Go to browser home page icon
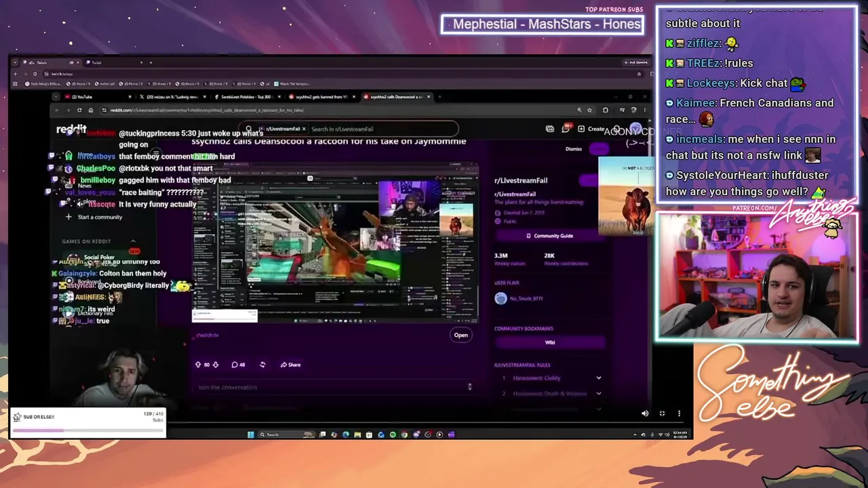868x488 pixels. (91, 110)
